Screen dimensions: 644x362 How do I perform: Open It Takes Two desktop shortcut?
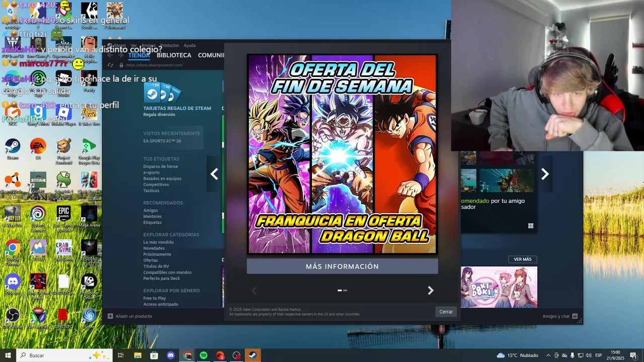tap(89, 116)
